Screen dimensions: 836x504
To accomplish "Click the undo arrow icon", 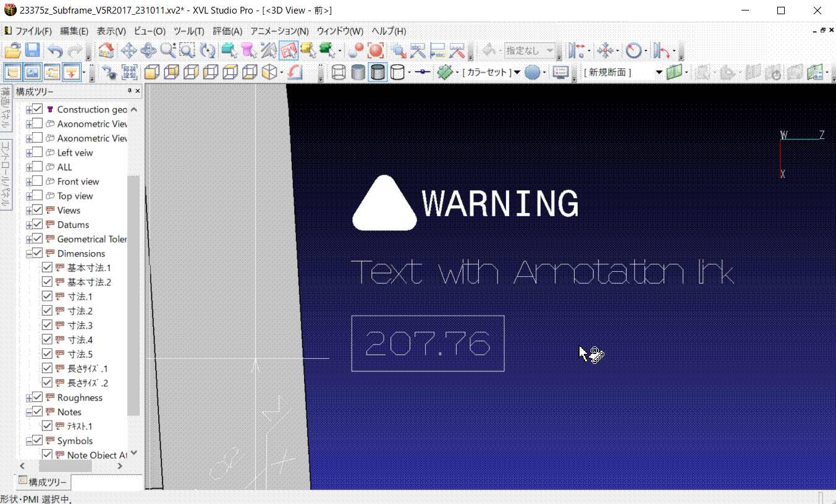I will tap(56, 51).
